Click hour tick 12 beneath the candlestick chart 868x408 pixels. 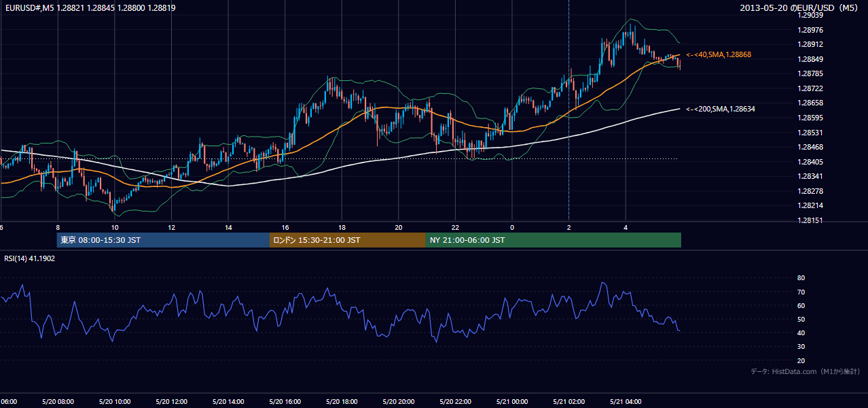[171, 227]
